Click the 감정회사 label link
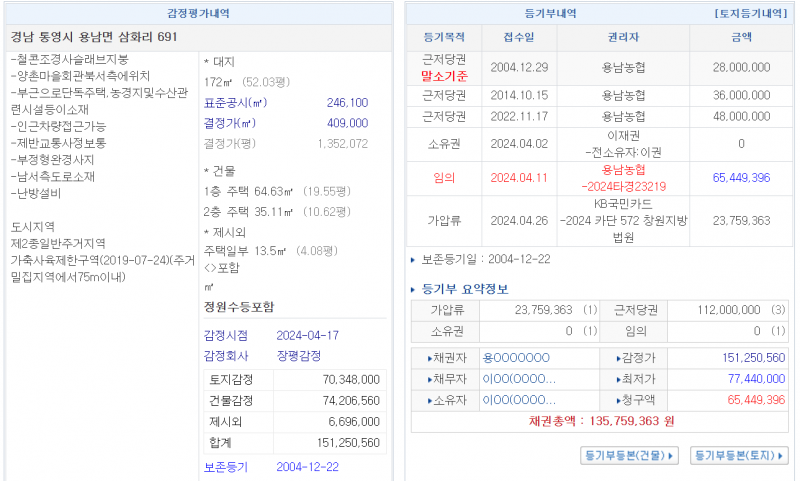The width and height of the screenshot is (800, 481). click(226, 356)
